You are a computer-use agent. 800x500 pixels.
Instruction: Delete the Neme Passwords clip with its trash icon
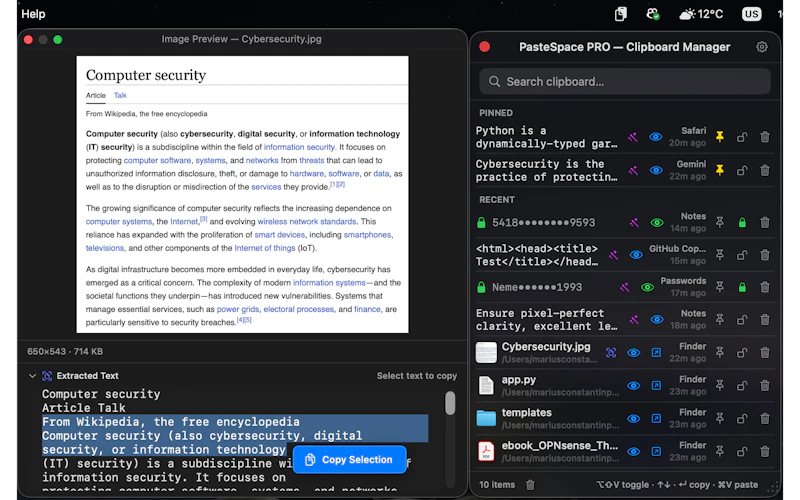764,287
